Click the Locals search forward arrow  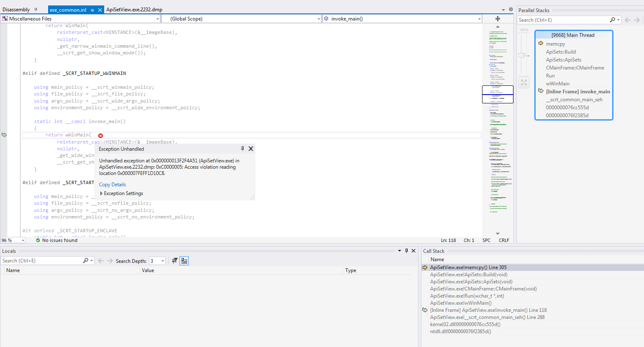(110, 261)
